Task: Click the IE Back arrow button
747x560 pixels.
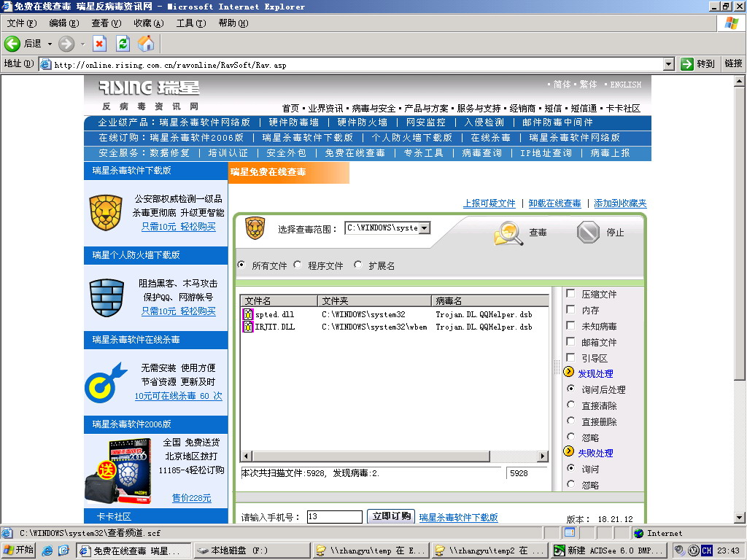Action: pos(13,44)
